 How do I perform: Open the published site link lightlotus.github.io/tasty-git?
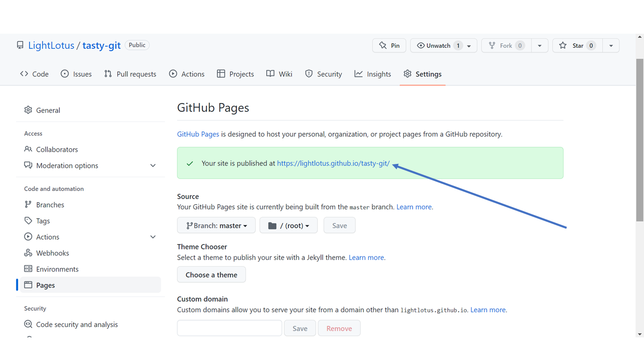tap(333, 163)
